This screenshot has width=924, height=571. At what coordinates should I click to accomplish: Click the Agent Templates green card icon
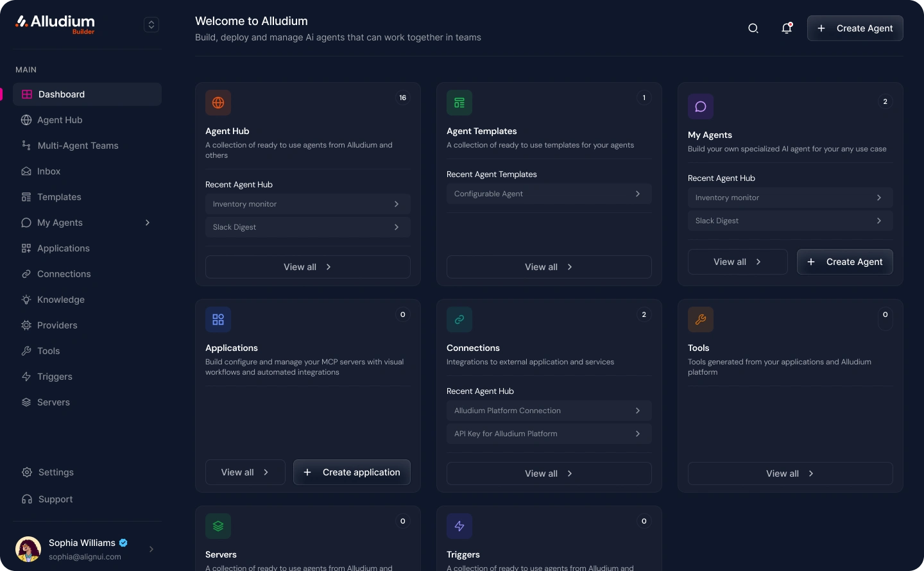[459, 103]
